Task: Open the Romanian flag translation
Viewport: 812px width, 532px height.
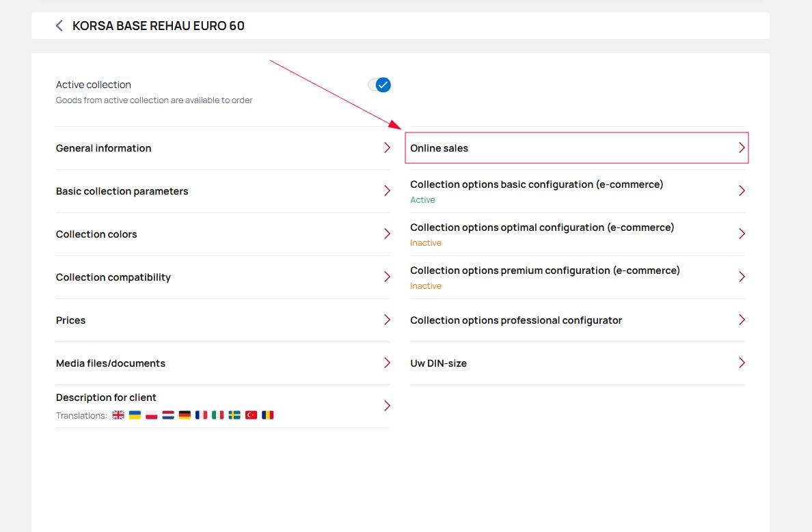Action: click(267, 415)
